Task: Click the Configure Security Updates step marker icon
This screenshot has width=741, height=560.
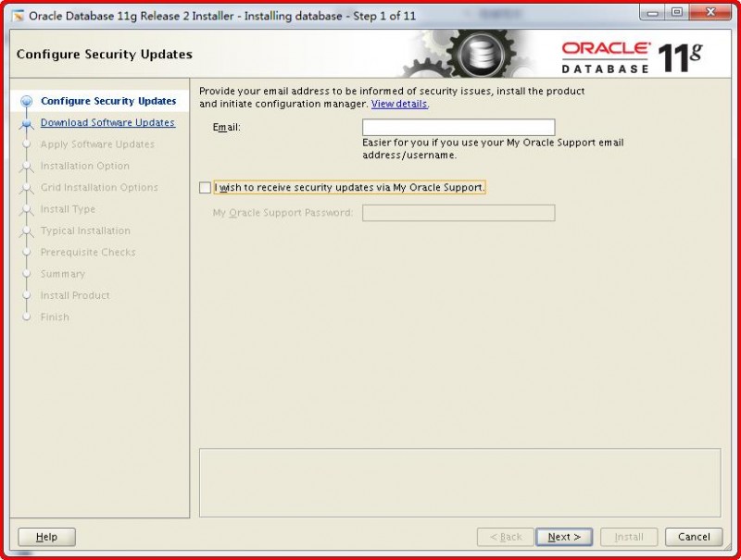Action: 27,101
